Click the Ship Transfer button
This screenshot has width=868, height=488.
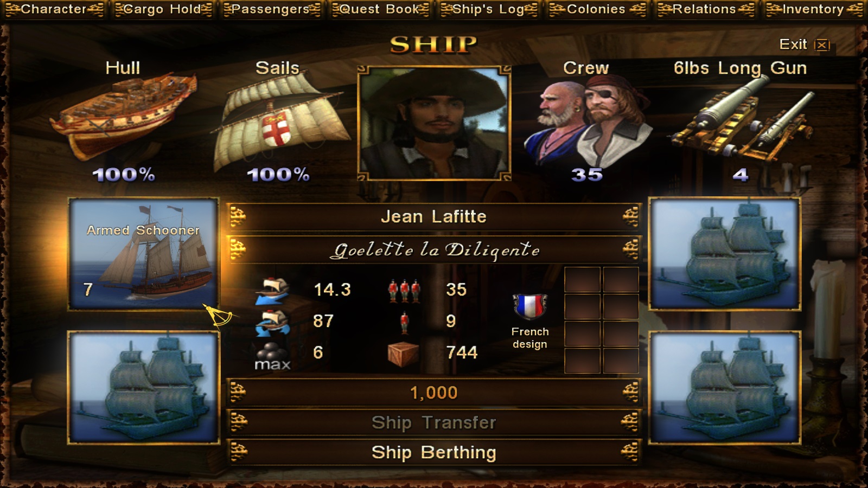click(x=434, y=422)
